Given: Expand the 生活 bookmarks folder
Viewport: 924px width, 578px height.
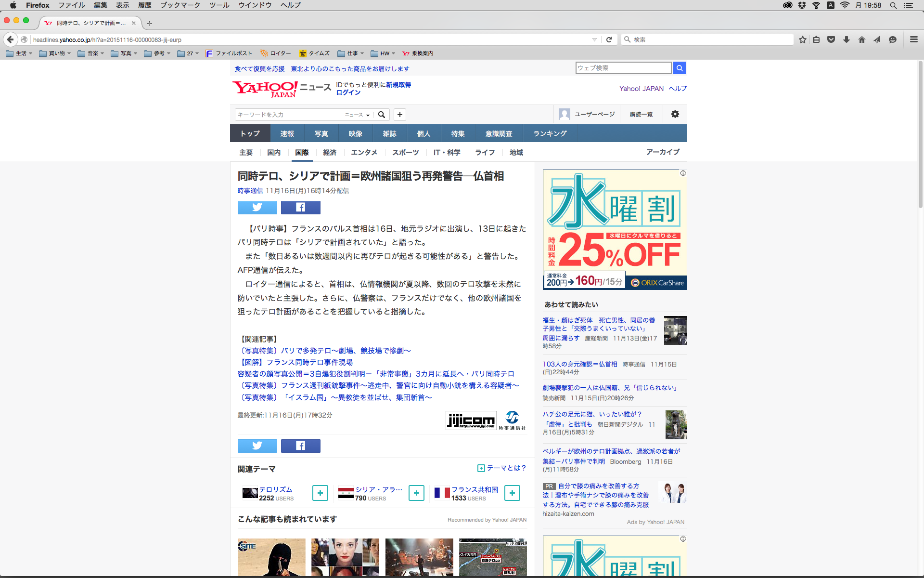Looking at the screenshot, I should click(x=20, y=53).
